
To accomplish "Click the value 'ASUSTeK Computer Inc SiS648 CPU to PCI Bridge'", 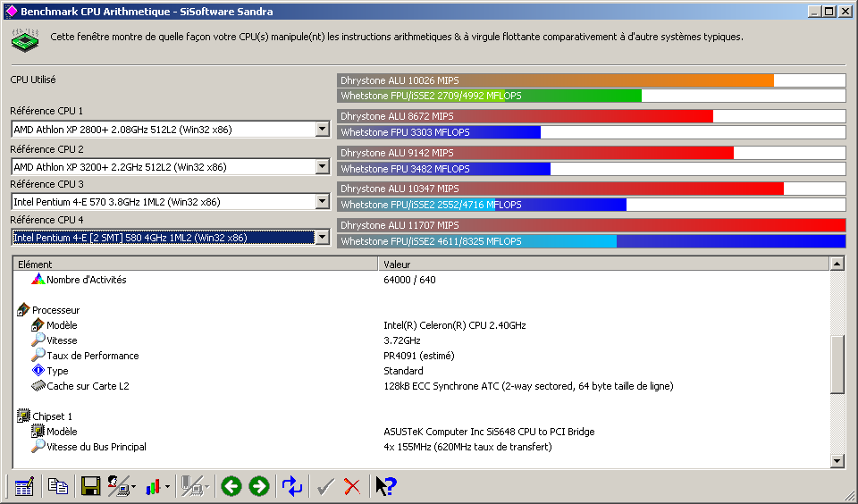I will pos(489,432).
